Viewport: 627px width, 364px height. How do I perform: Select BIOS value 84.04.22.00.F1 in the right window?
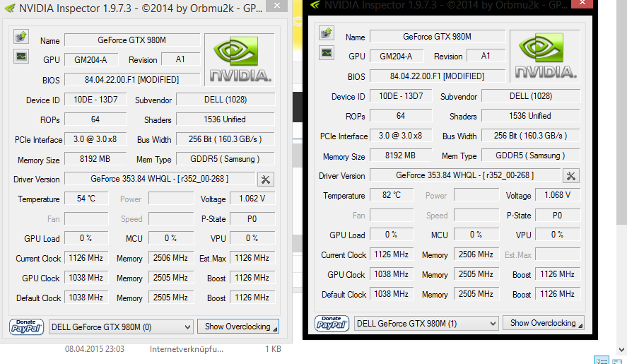click(437, 76)
